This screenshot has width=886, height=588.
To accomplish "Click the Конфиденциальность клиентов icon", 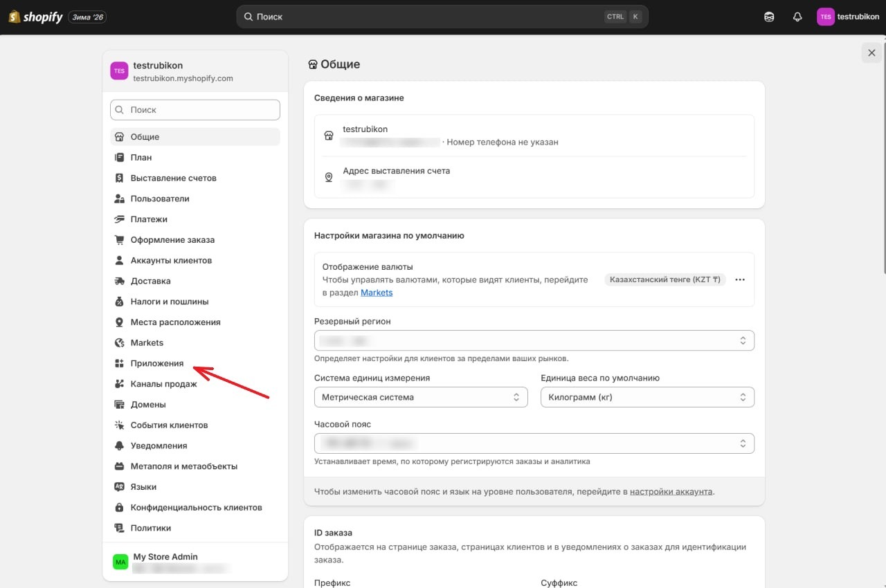I will (119, 508).
